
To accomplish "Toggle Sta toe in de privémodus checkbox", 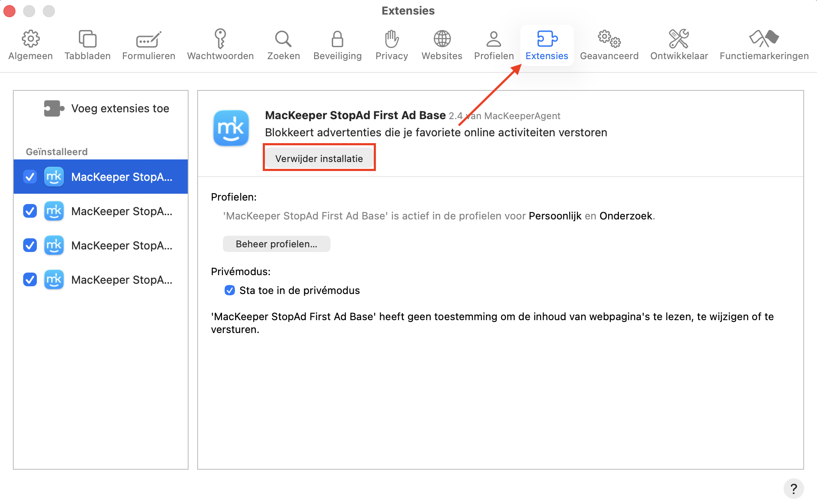I will 230,290.
